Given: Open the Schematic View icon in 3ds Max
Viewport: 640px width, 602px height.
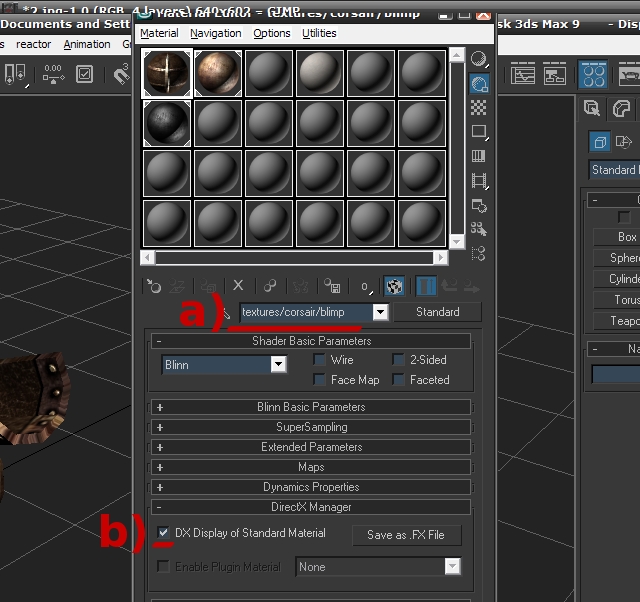Looking at the screenshot, I should tap(554, 75).
